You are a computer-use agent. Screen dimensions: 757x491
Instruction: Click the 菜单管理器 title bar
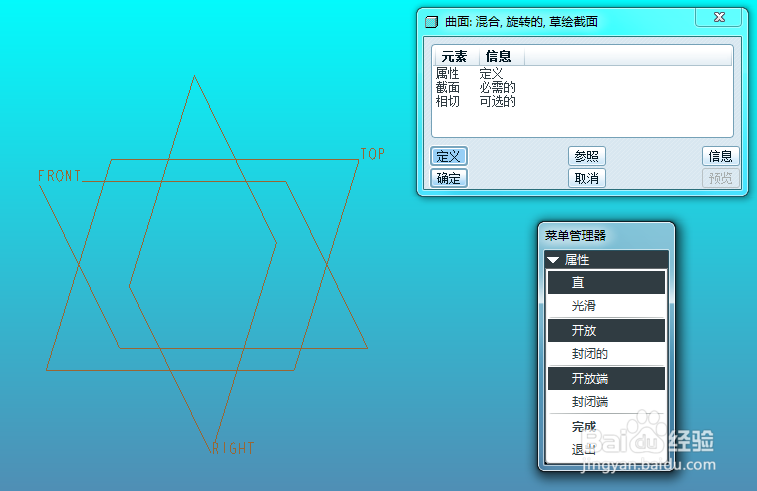click(606, 236)
